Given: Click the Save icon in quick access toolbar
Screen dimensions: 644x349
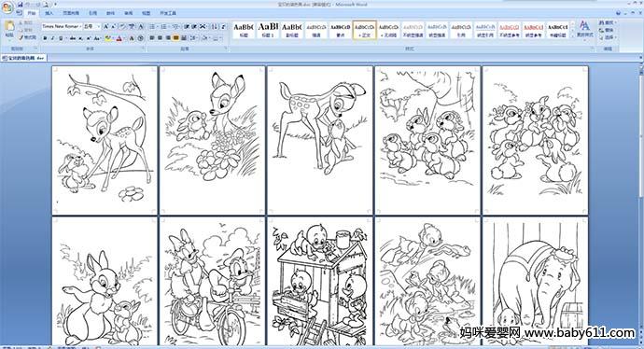Looking at the screenshot, I should pos(21,4).
